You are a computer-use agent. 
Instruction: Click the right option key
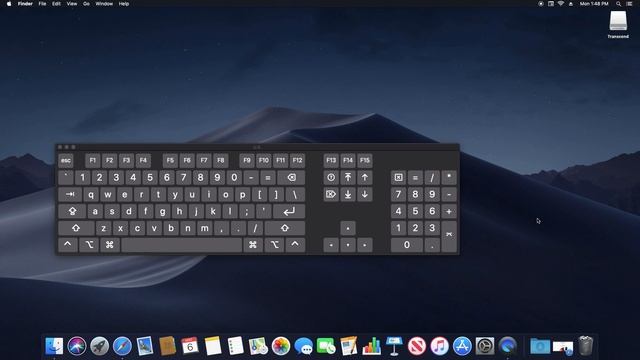274,245
